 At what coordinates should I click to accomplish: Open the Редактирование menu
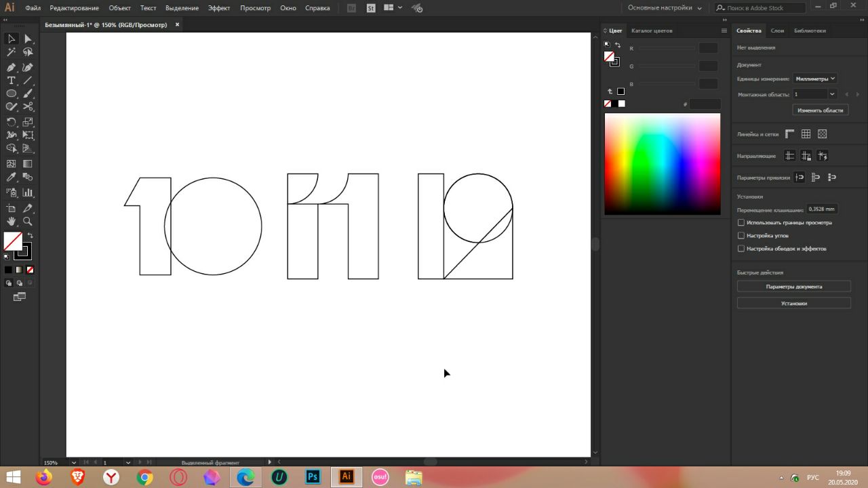[74, 8]
